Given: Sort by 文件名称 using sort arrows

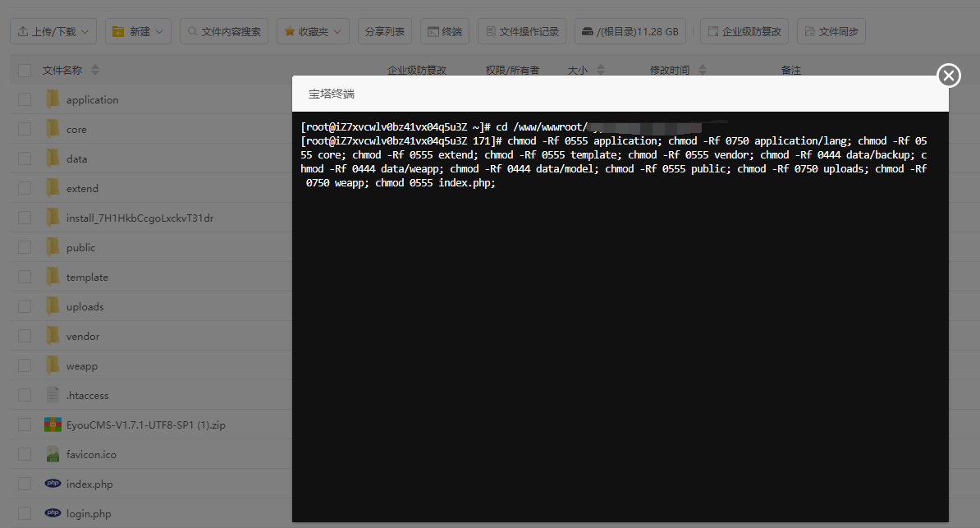Looking at the screenshot, I should click(x=95, y=71).
